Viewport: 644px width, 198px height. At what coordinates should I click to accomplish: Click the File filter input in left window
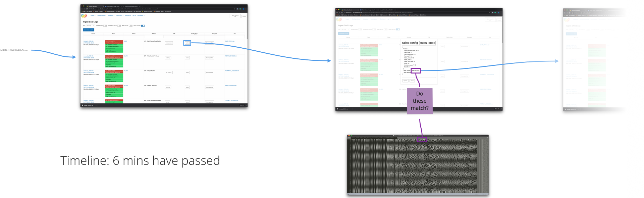235,37
